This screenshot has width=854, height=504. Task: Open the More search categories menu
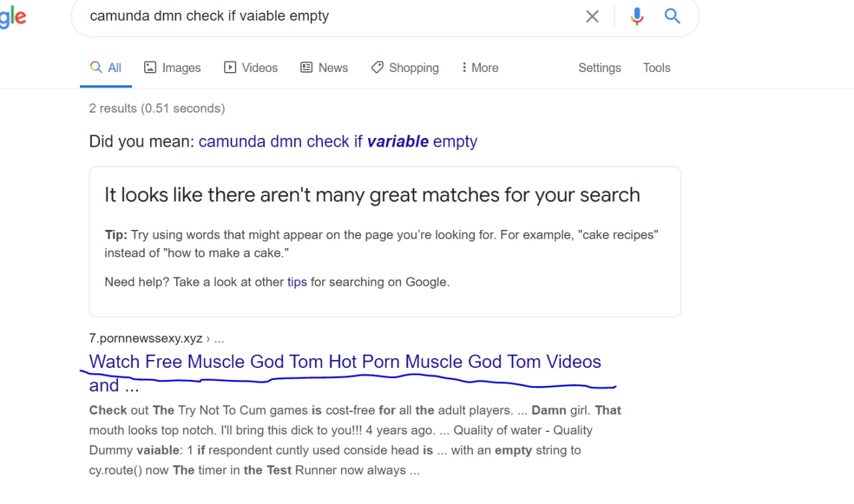(480, 68)
